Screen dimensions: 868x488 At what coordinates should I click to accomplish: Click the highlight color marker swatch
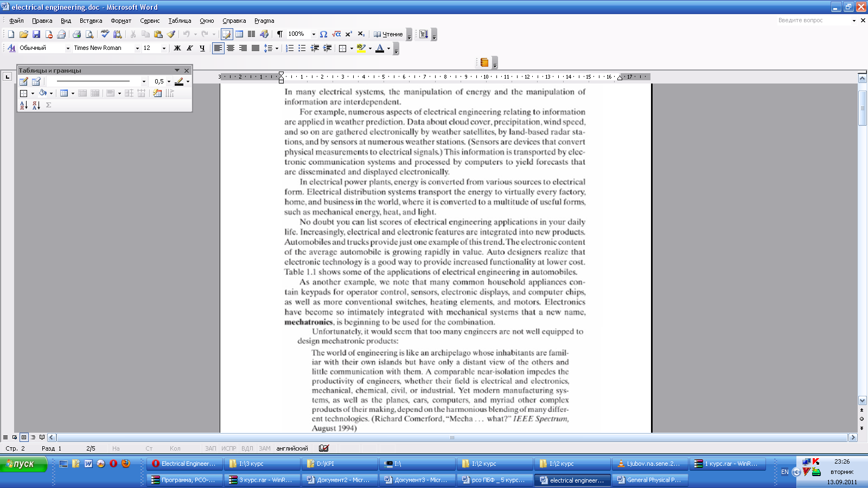(361, 48)
